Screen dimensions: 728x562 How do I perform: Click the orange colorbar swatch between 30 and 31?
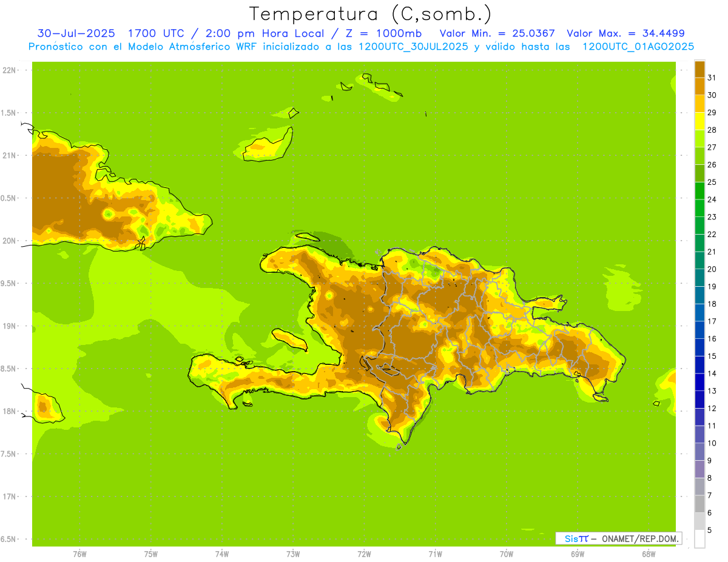click(699, 86)
